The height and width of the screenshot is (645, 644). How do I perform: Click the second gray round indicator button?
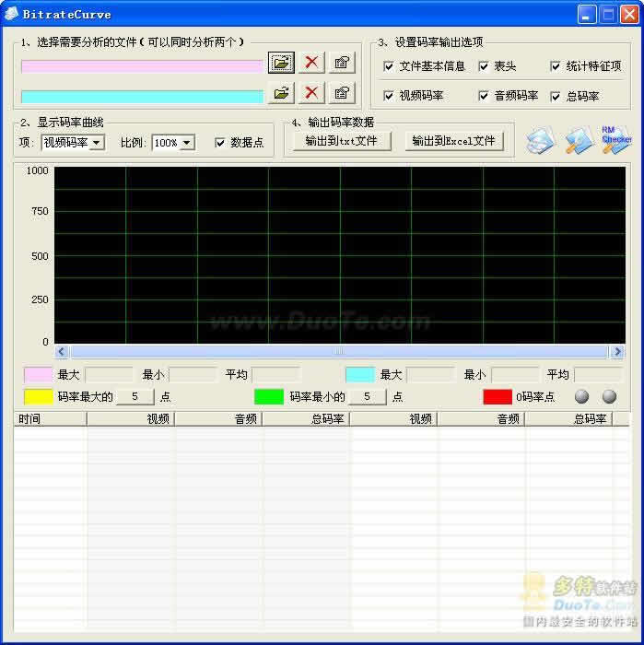(609, 396)
